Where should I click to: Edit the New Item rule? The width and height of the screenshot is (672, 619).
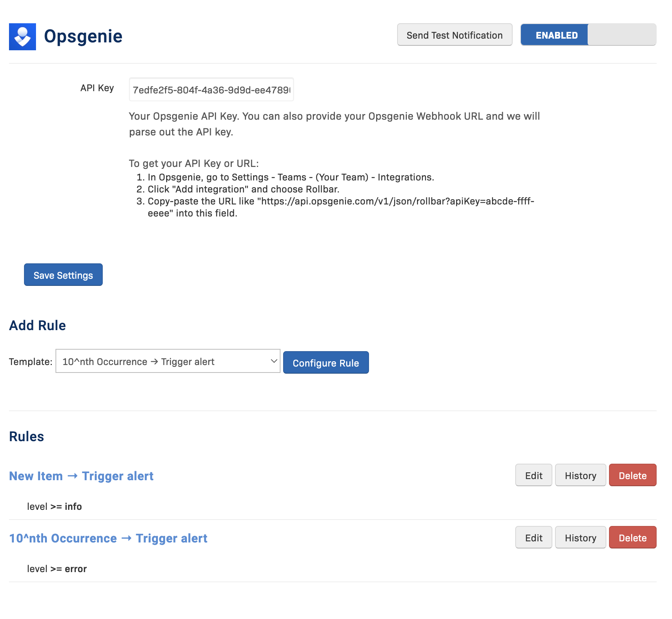pos(534,475)
